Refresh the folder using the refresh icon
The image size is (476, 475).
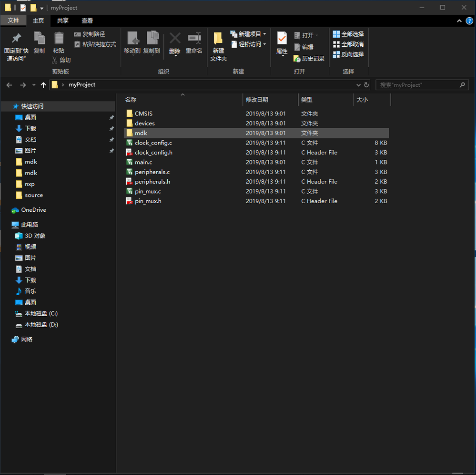pyautogui.click(x=365, y=84)
